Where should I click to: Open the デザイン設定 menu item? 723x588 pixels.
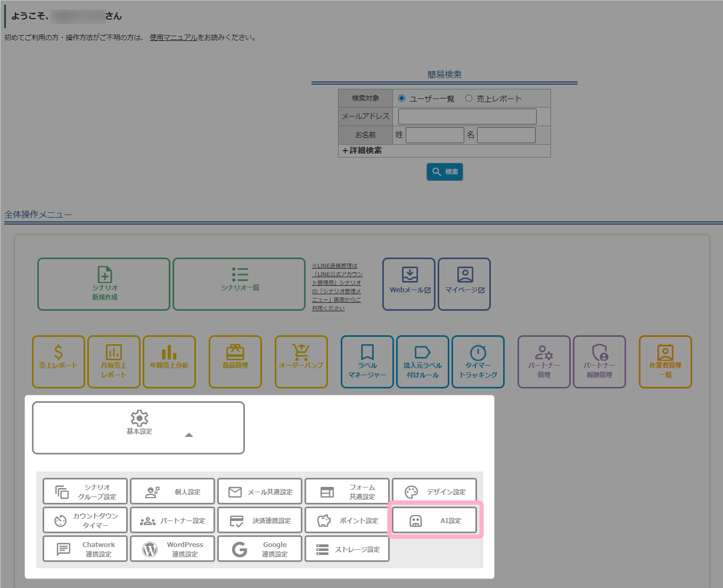[434, 492]
